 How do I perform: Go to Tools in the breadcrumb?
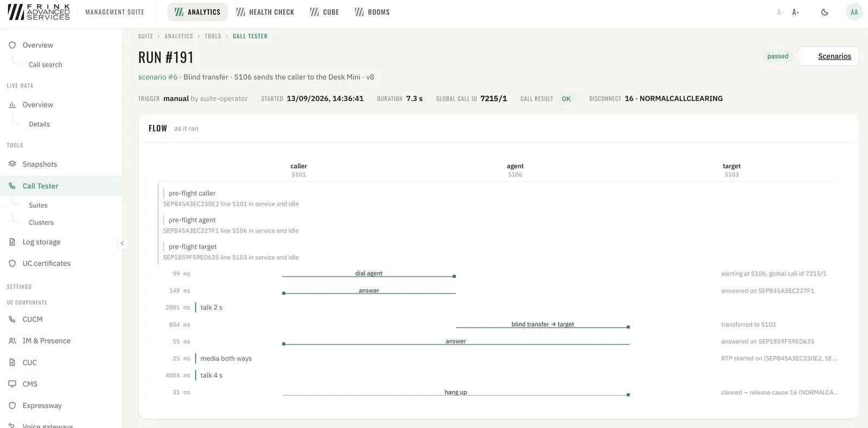[213, 36]
